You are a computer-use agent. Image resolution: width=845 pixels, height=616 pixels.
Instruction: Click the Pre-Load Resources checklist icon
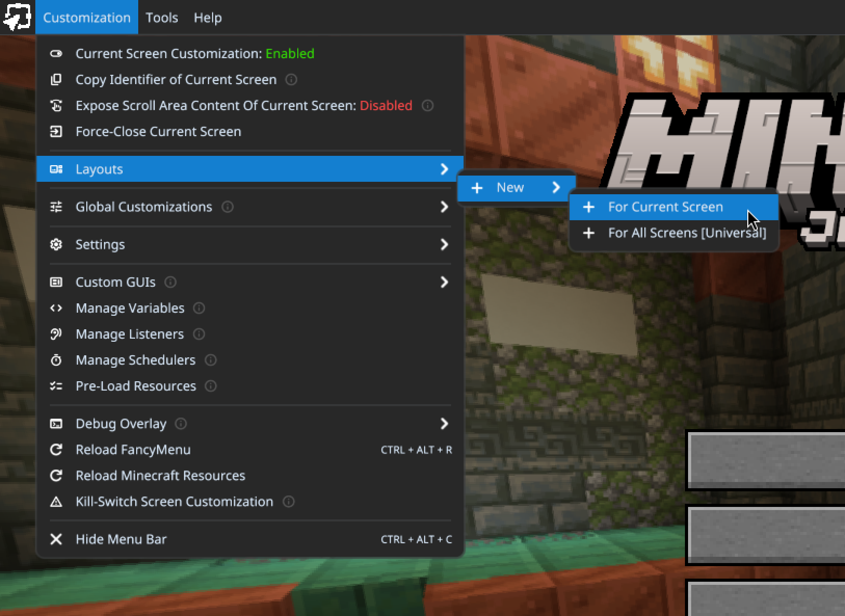[x=56, y=386]
